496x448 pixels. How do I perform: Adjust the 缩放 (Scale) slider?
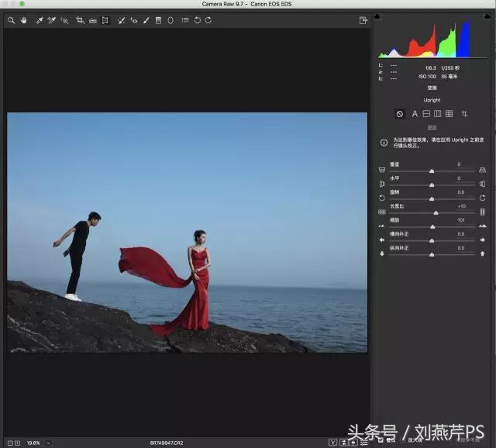432,227
